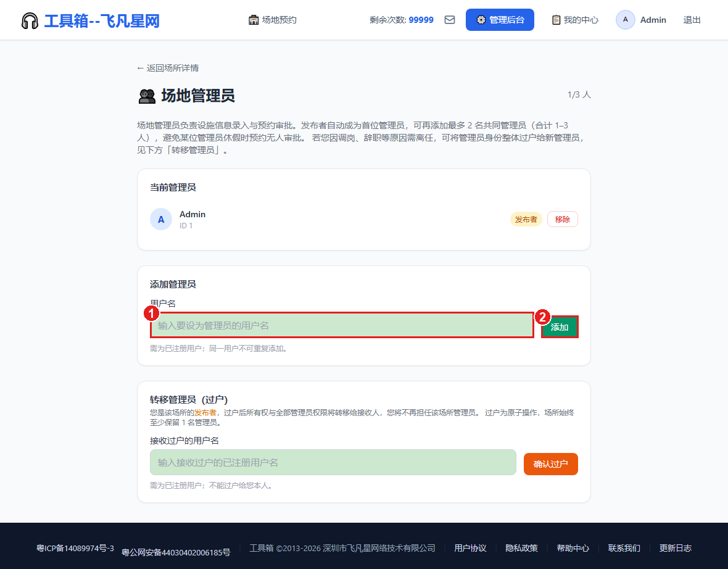Focus the 添加管理员 username input
728x569 pixels.
coord(342,325)
